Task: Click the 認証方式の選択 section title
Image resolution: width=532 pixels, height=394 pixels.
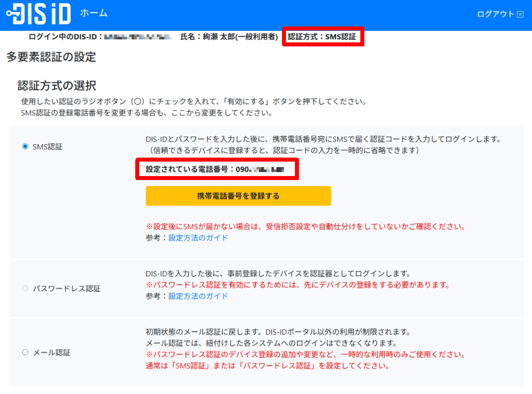Action: pos(55,85)
